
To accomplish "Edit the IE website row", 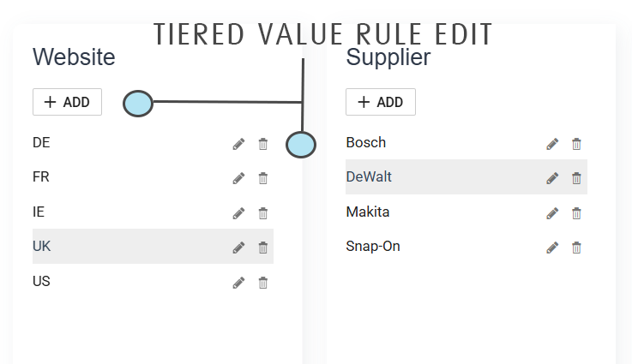I will [x=238, y=213].
